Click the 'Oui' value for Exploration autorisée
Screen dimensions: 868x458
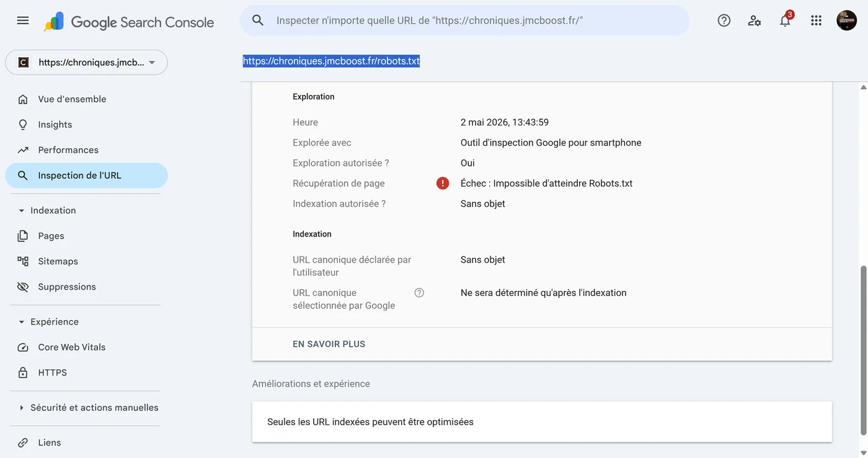(x=467, y=163)
